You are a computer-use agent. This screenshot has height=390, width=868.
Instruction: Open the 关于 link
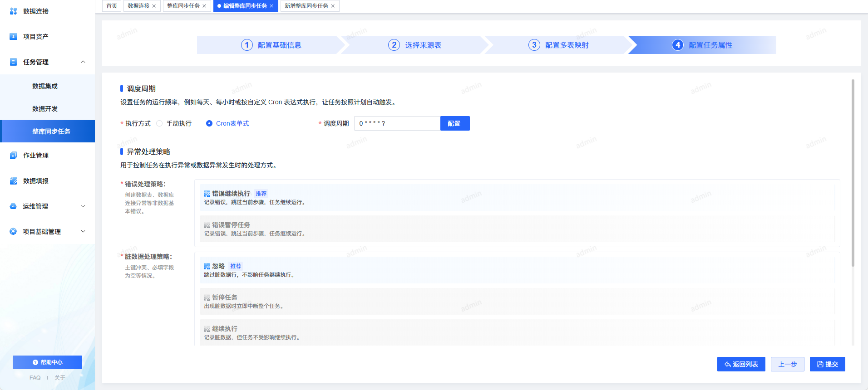point(60,378)
